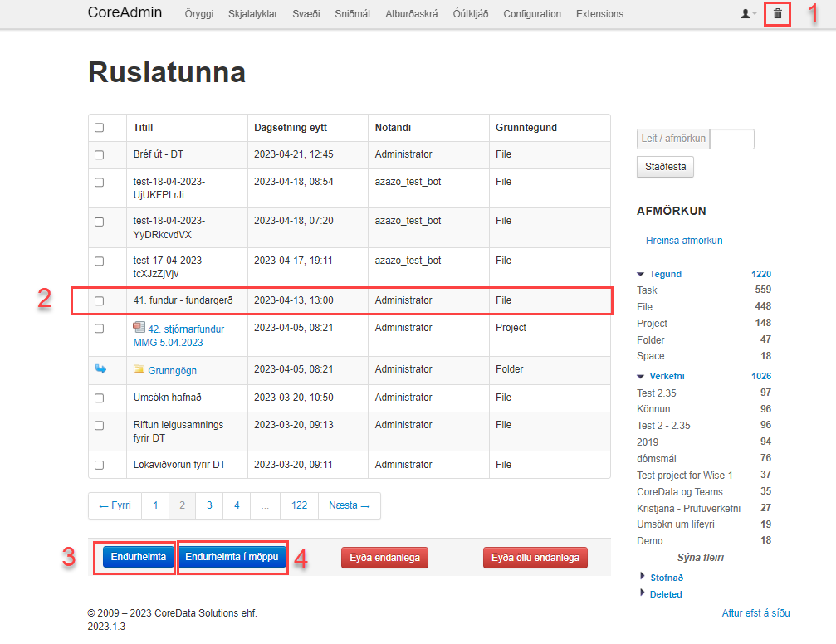Open the Configuration menu item
This screenshot has height=644, width=836.
532,14
